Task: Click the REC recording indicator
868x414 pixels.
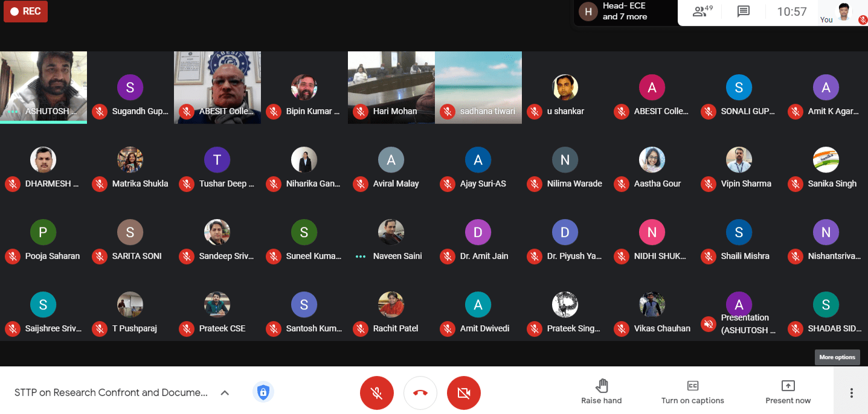Action: pos(26,11)
